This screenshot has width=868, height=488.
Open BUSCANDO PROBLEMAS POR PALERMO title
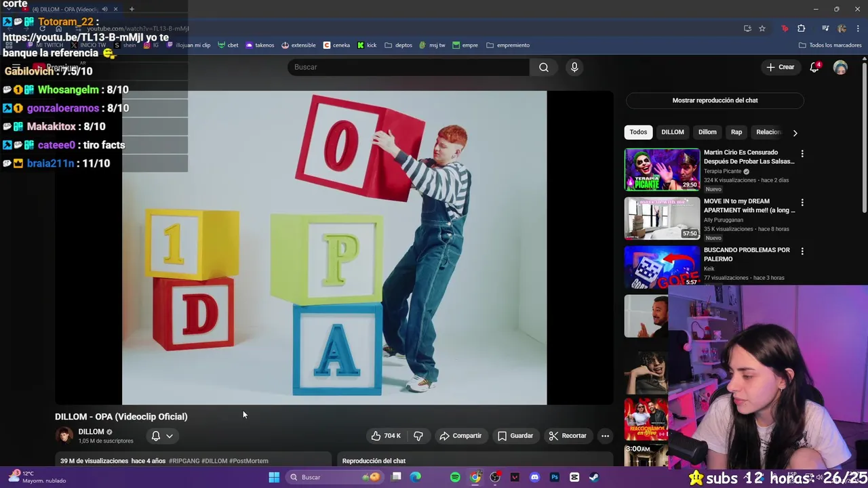747,254
